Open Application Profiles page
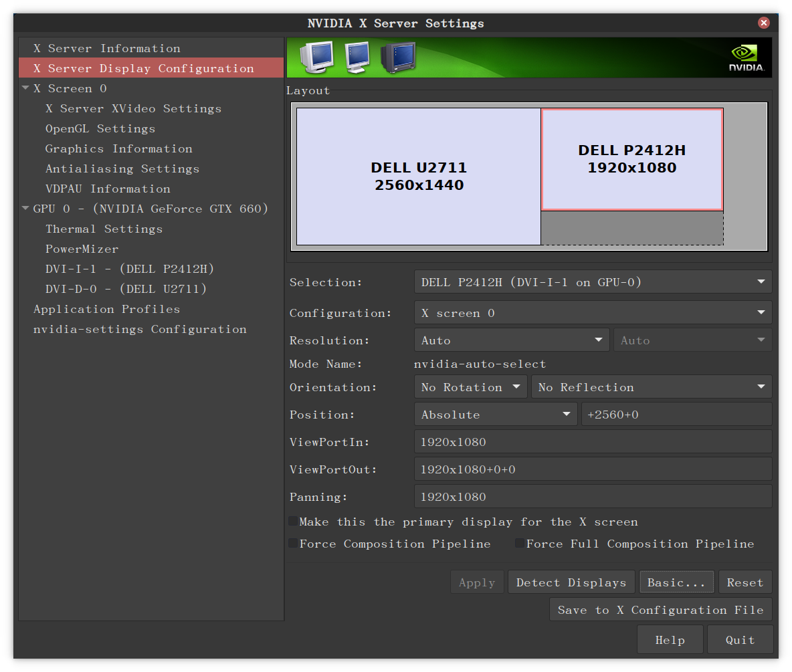 [x=106, y=309]
